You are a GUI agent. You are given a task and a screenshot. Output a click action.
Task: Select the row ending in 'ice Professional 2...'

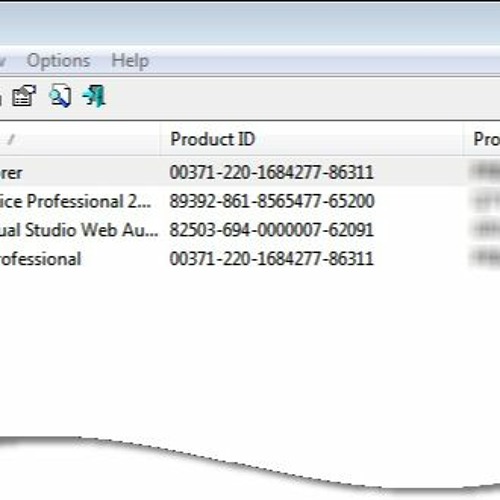click(250, 201)
